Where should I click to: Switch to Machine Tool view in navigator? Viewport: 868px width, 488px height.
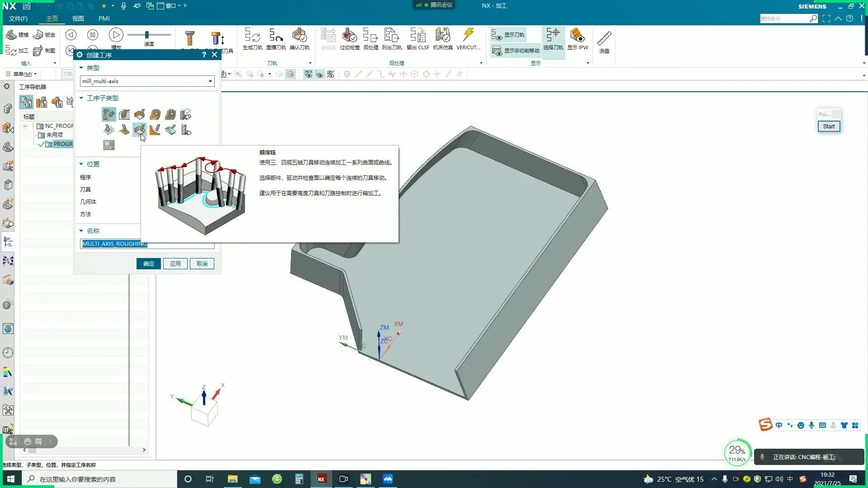(x=42, y=103)
